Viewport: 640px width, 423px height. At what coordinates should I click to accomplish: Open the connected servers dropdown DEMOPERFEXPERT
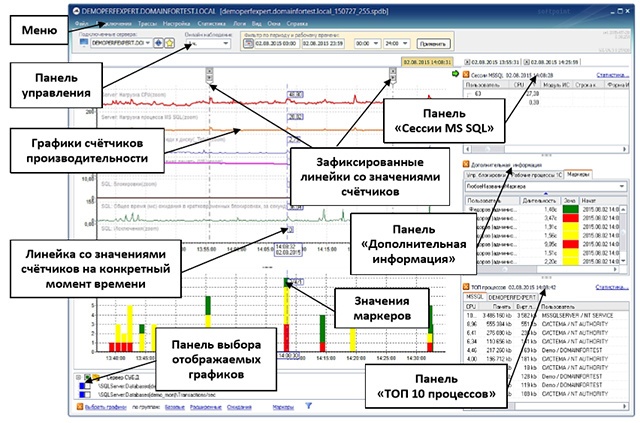pos(148,43)
